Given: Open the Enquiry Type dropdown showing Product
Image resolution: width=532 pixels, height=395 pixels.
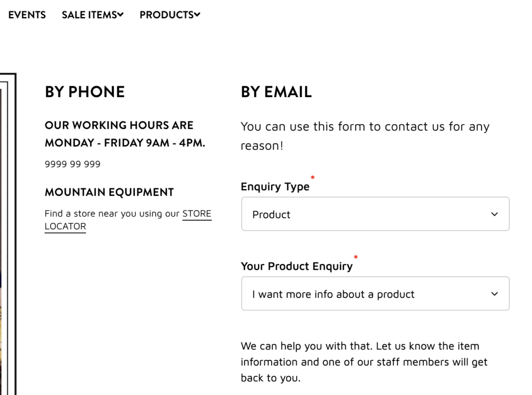Looking at the screenshot, I should pyautogui.click(x=375, y=214).
